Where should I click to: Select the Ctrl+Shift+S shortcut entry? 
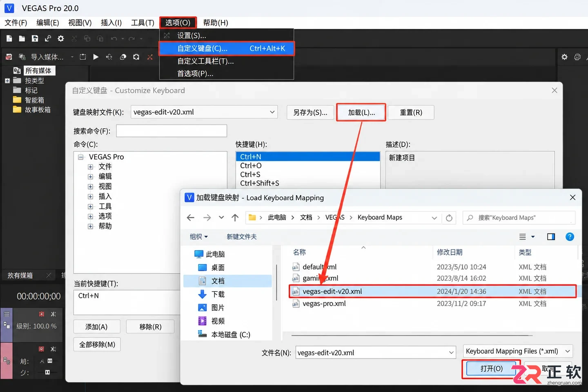click(260, 183)
